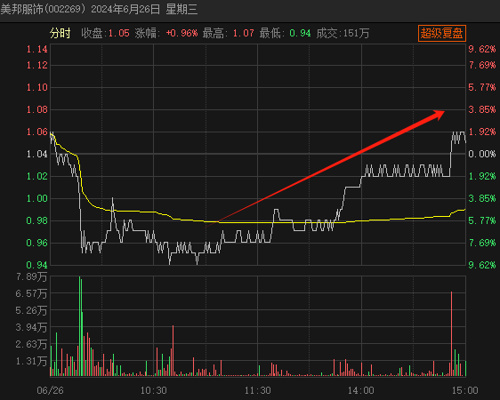Click the 成交:151万 volume readout
500x400 pixels.
pos(343,33)
